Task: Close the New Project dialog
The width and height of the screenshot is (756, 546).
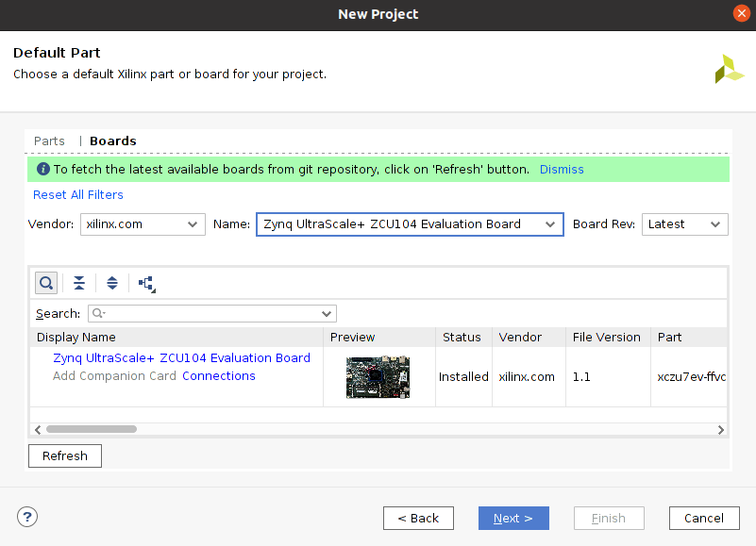Action: pyautogui.click(x=742, y=13)
